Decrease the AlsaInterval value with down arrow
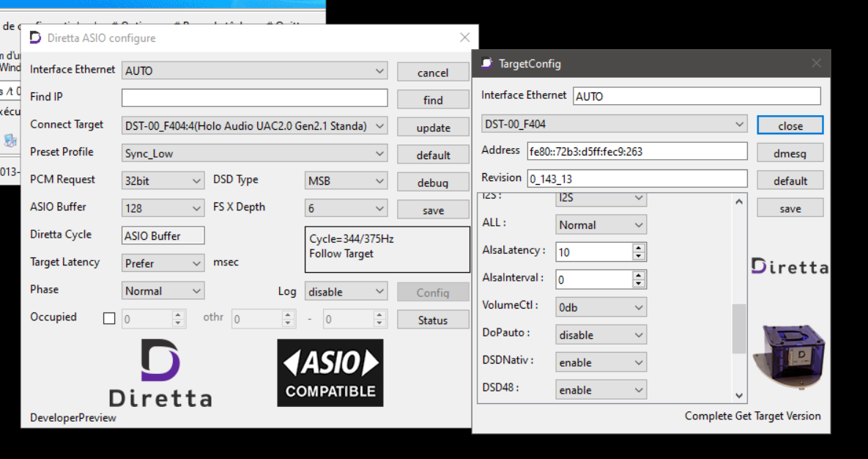This screenshot has width=868, height=459. pyautogui.click(x=639, y=284)
